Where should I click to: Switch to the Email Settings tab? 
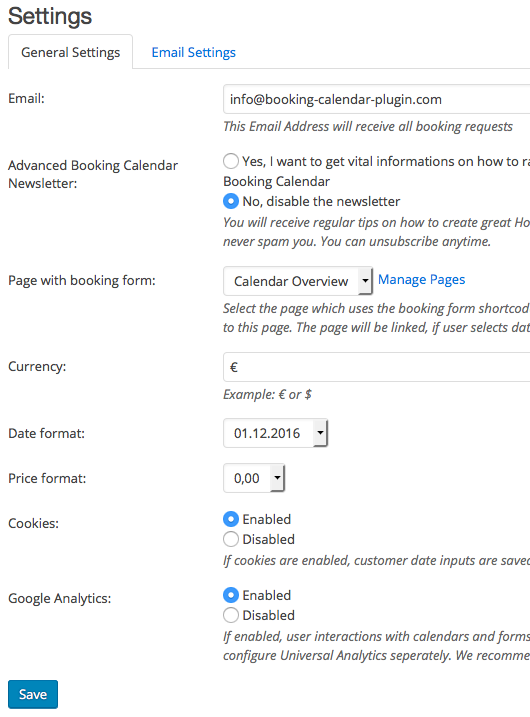[x=193, y=53]
